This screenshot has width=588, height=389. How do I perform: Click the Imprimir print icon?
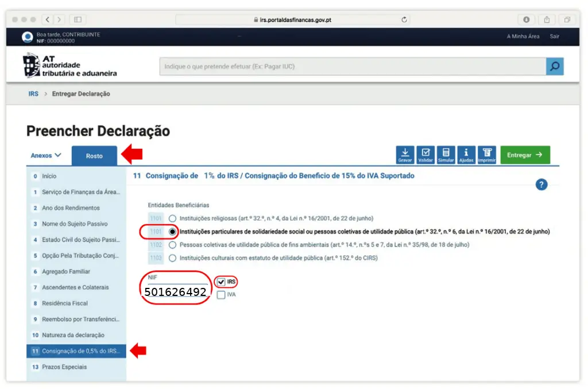click(x=486, y=154)
